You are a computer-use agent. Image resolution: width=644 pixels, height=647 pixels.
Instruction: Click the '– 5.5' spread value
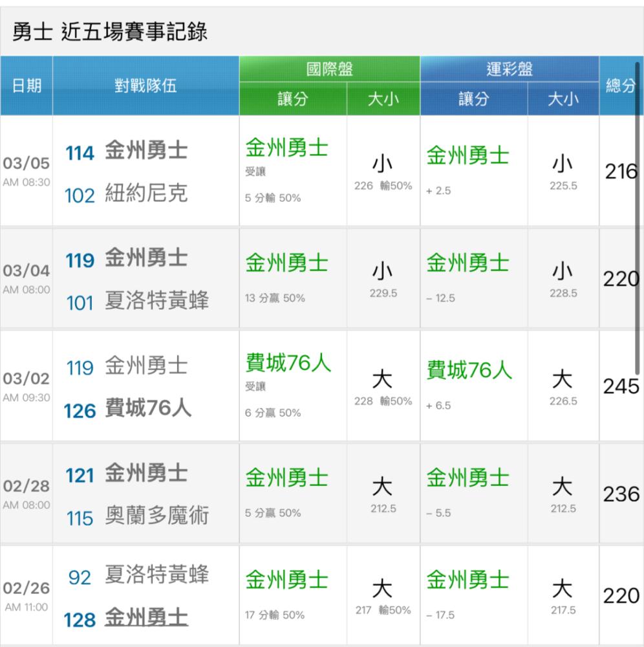coord(438,513)
